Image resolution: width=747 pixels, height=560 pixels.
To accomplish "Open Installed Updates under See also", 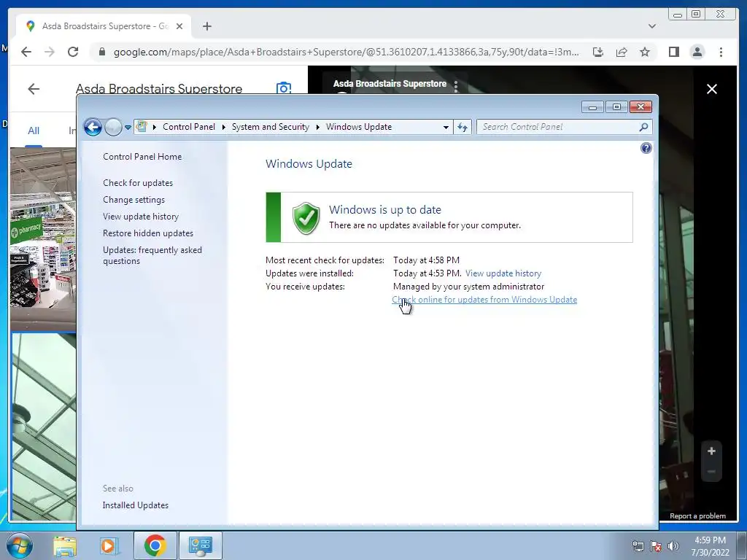I will pyautogui.click(x=135, y=505).
